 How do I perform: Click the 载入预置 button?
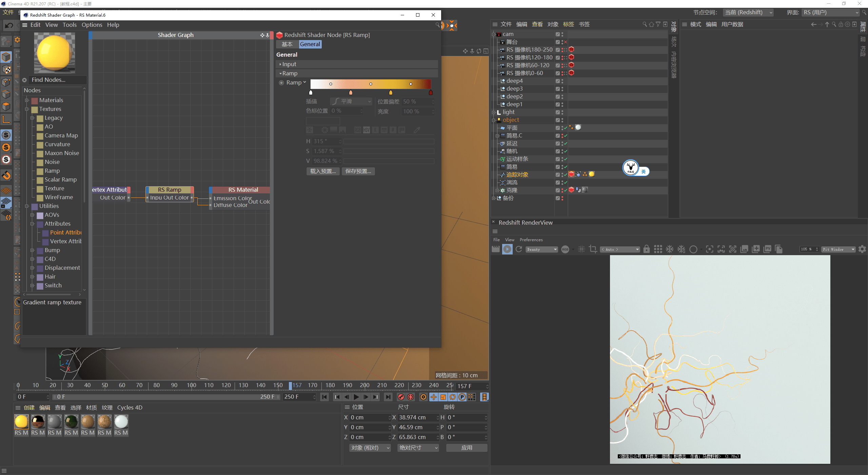(x=323, y=171)
